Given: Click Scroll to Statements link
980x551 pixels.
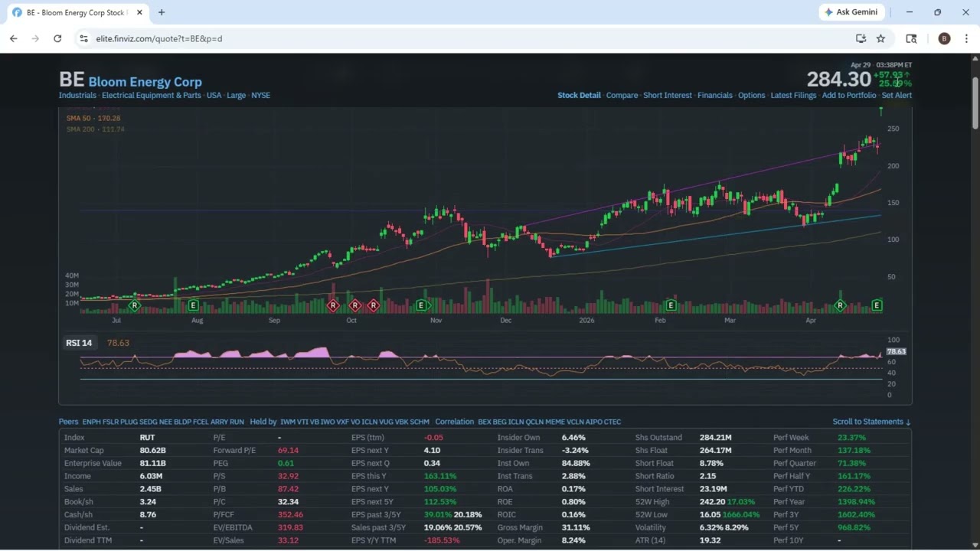Looking at the screenshot, I should 872,422.
